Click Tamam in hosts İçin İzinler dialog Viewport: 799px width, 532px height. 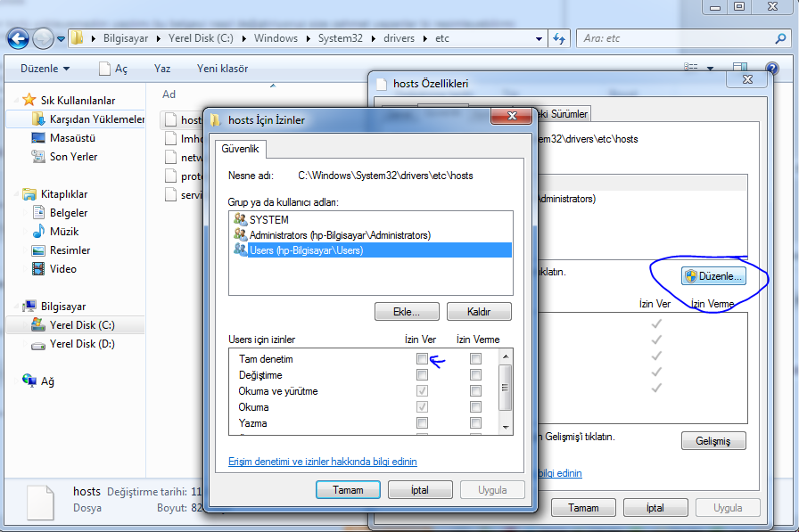pos(348,490)
